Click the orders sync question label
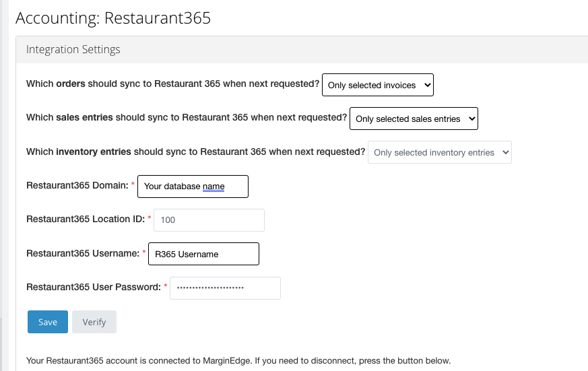Viewport: 588px width, 371px height. pyautogui.click(x=172, y=84)
